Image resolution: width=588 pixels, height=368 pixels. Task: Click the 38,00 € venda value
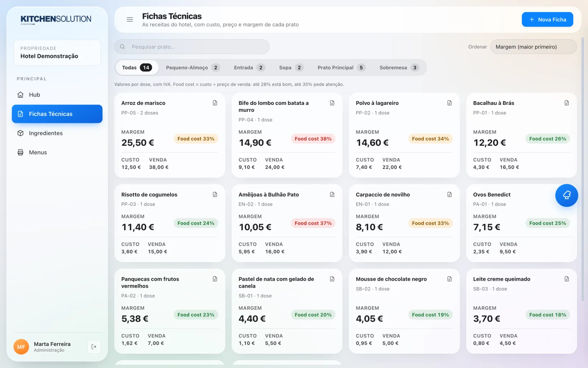[159, 167]
